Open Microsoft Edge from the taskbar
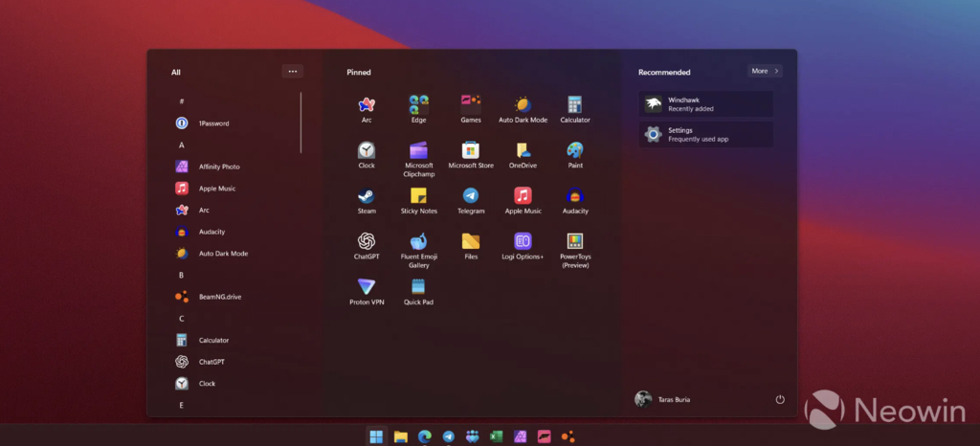The image size is (980, 446). tap(425, 436)
